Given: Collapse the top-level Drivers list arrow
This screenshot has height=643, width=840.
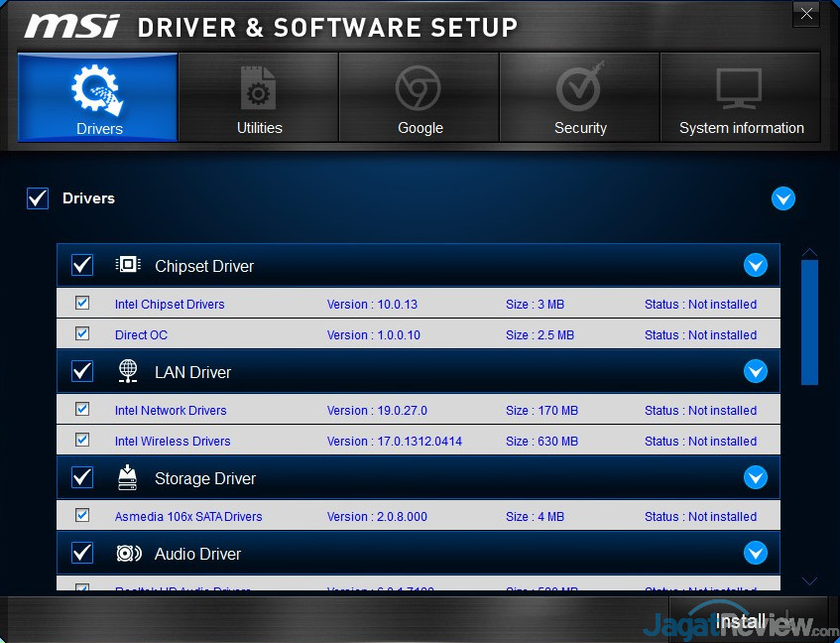Looking at the screenshot, I should (783, 198).
